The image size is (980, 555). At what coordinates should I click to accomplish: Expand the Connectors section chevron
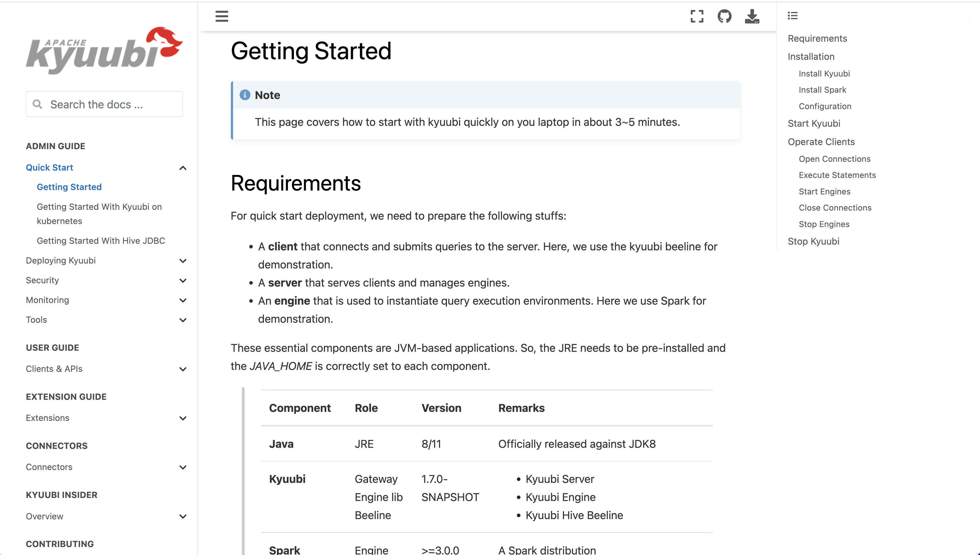tap(183, 467)
